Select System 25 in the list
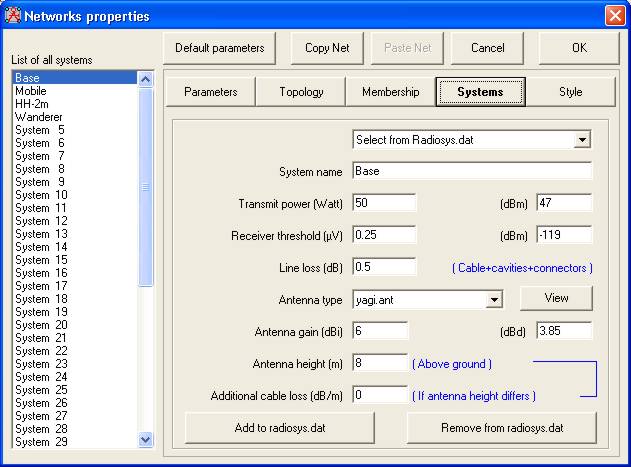The width and height of the screenshot is (631, 467). 75,390
